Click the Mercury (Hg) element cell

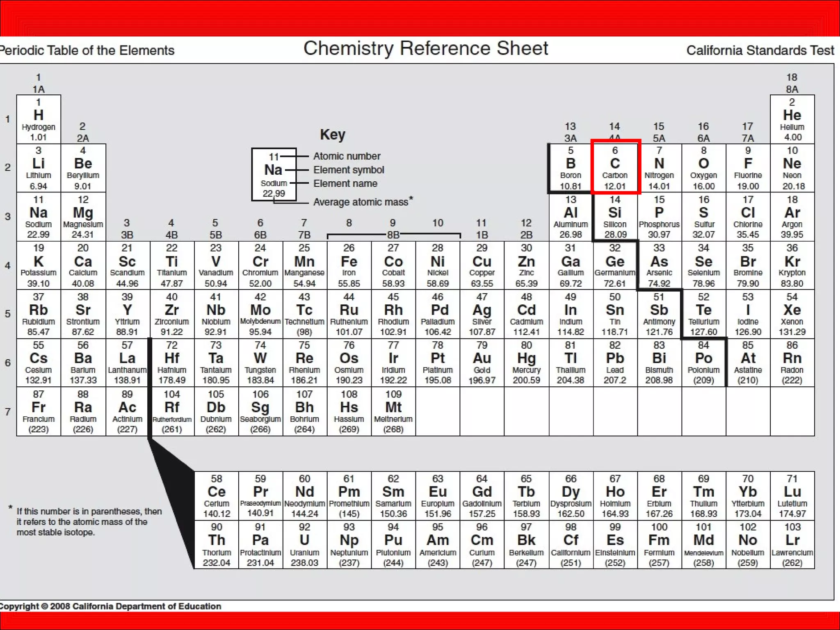[526, 363]
